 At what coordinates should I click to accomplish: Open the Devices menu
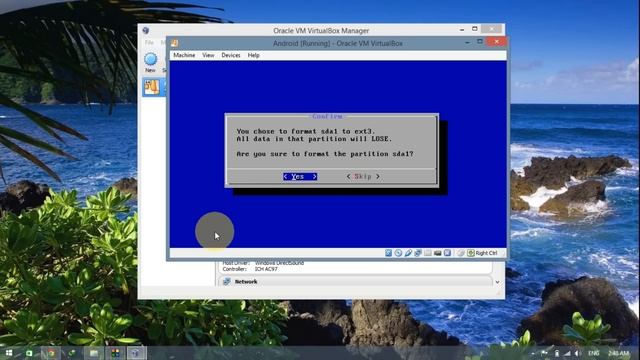click(x=231, y=55)
